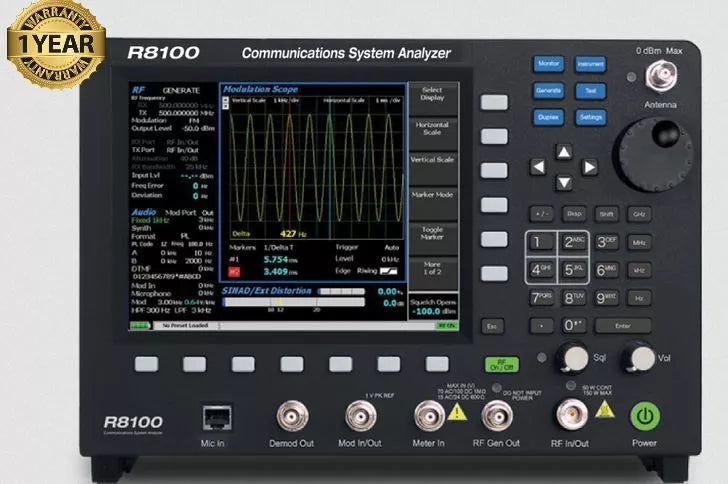Image resolution: width=728 pixels, height=484 pixels.
Task: Click the SINAD bar meter
Action: pos(294,303)
